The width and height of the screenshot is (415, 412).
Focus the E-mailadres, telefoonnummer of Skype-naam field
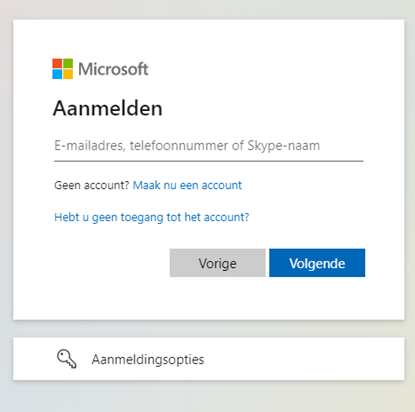tap(209, 146)
